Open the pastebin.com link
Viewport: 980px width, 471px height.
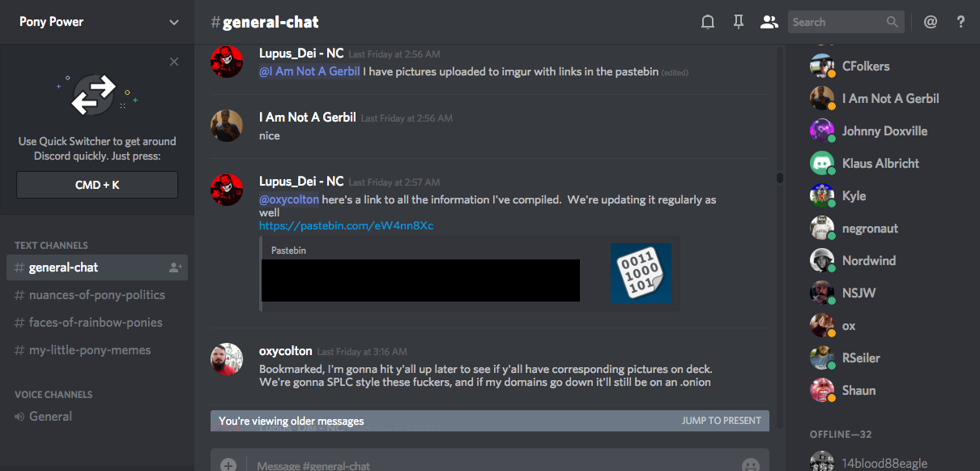point(346,225)
